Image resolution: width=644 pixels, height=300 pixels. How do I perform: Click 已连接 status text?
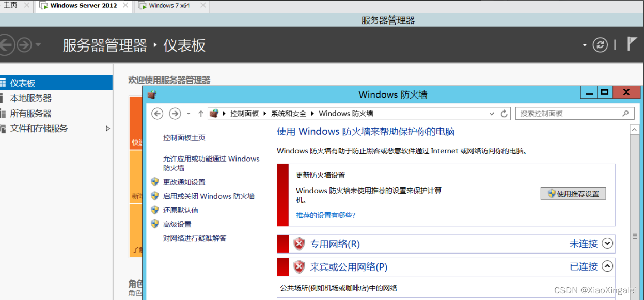tap(584, 267)
